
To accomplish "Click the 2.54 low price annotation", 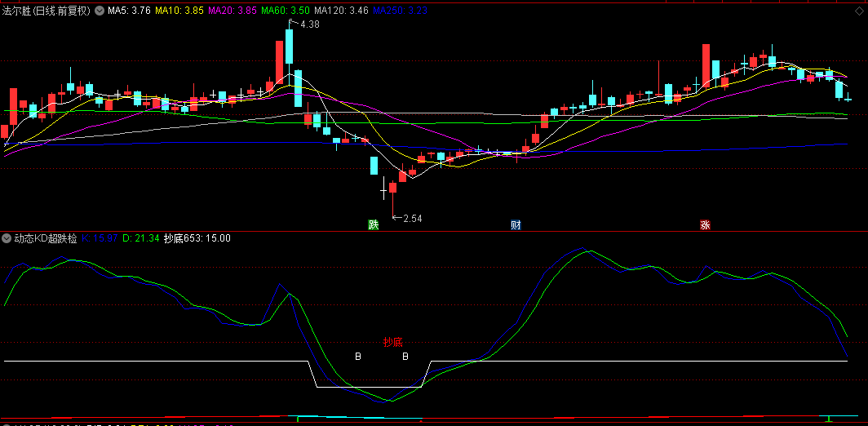I will 413,218.
